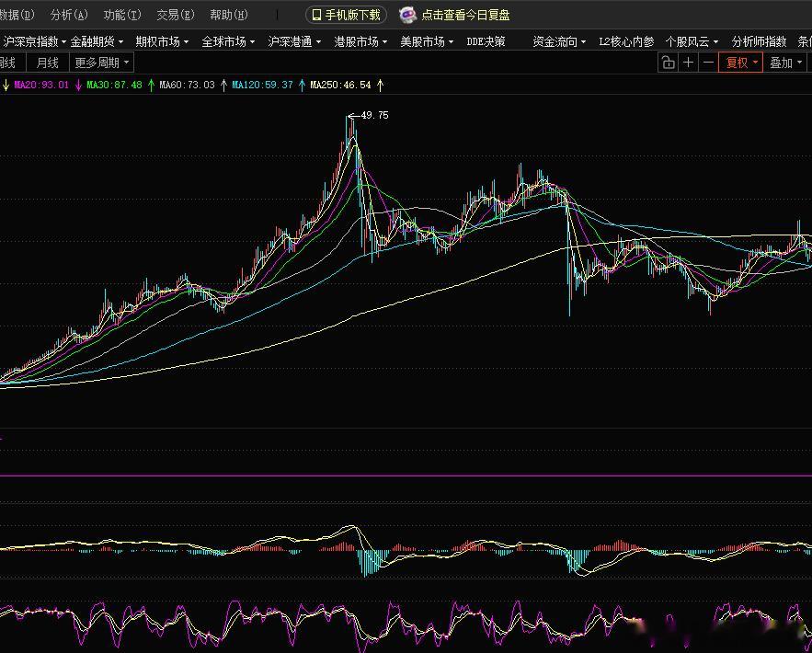Open the 分析(A) menu

(x=69, y=15)
